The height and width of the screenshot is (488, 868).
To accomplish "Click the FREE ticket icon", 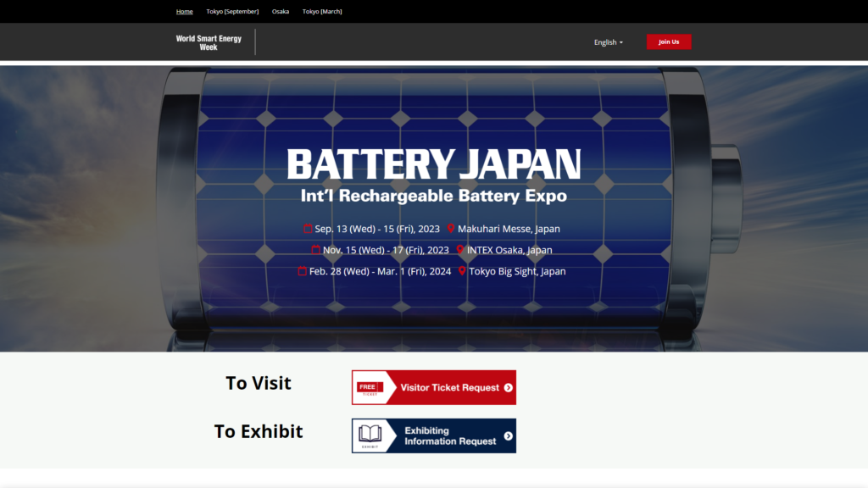I will pos(370,388).
